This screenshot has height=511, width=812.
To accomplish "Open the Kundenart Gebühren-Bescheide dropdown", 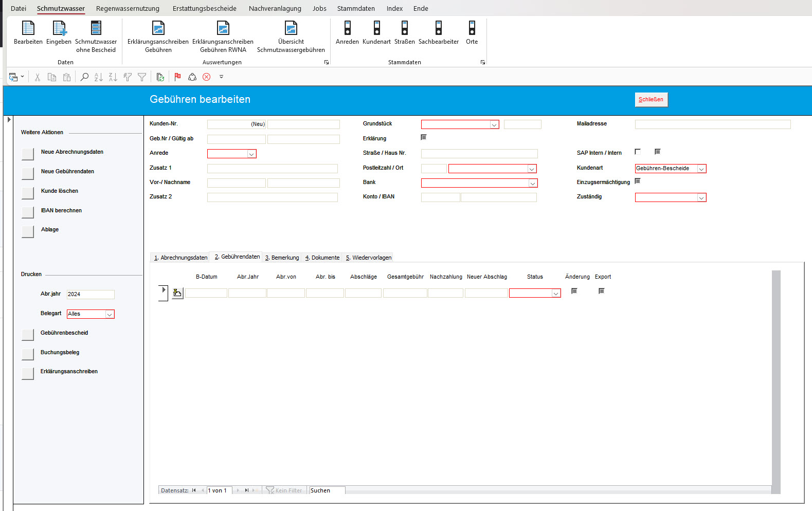I will pos(701,169).
